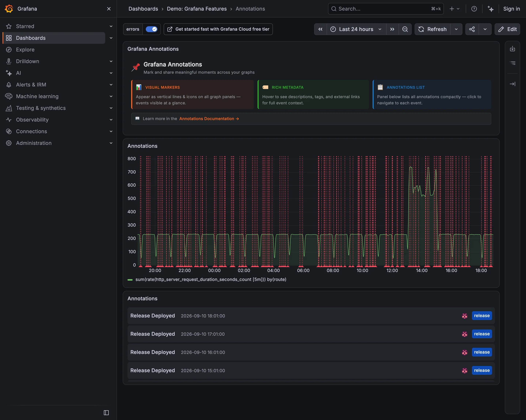Click the Release Deployed 16:01:00 annotation row
The height and width of the screenshot is (420, 526).
click(x=311, y=352)
